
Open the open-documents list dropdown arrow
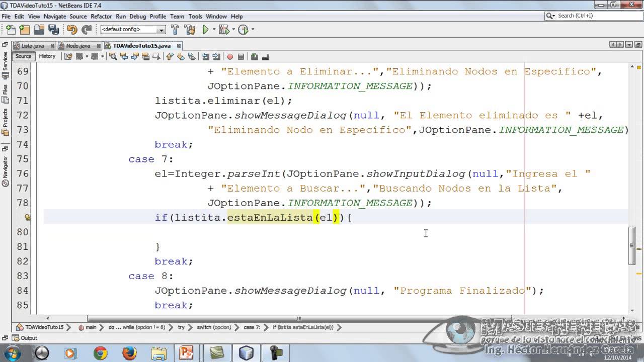(x=630, y=45)
